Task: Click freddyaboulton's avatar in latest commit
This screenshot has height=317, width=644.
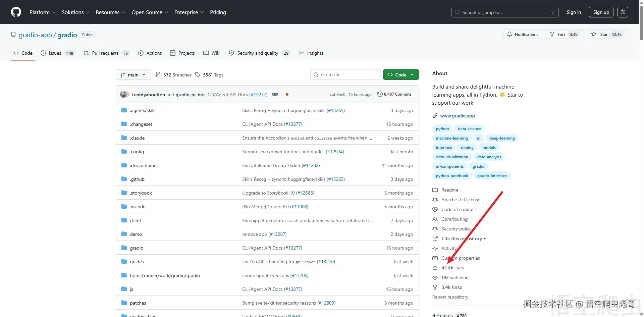Action: [124, 94]
